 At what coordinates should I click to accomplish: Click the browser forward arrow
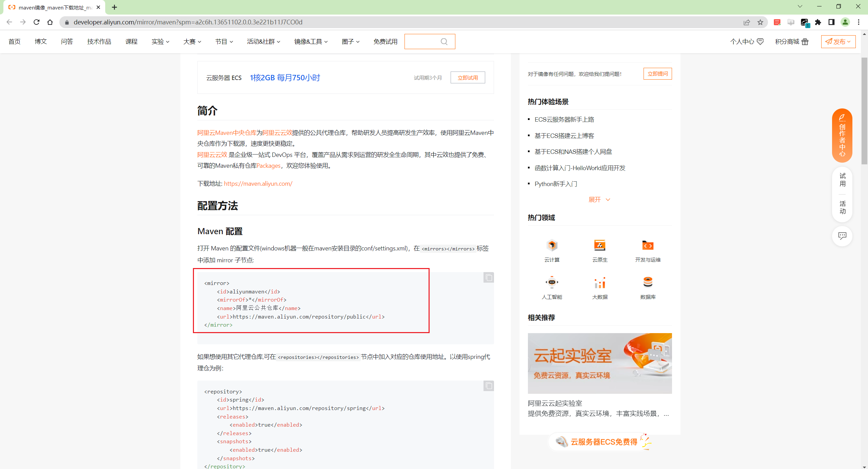[23, 22]
